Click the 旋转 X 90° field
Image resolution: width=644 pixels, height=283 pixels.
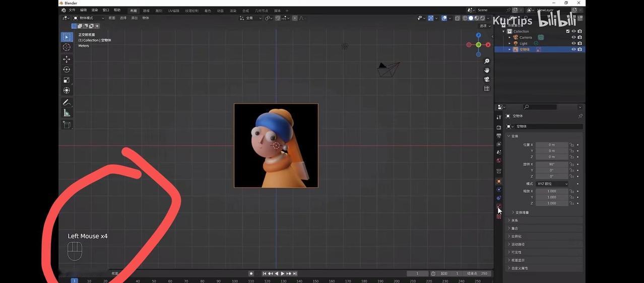(552, 164)
